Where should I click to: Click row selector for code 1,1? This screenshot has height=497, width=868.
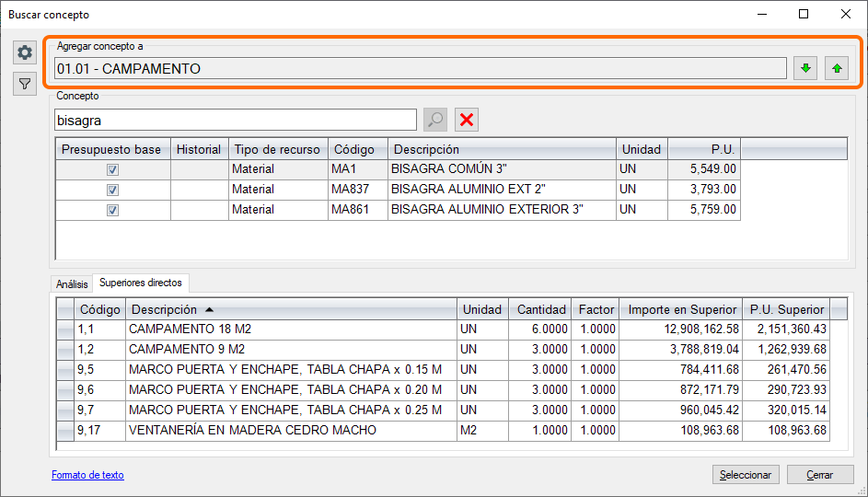pyautogui.click(x=65, y=329)
